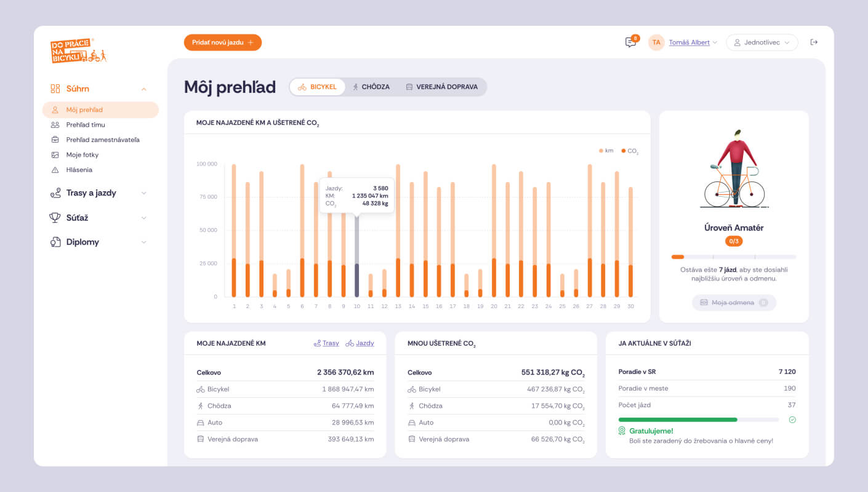Open Prehľad tímu in sidebar
This screenshot has width=868, height=492.
coord(85,125)
